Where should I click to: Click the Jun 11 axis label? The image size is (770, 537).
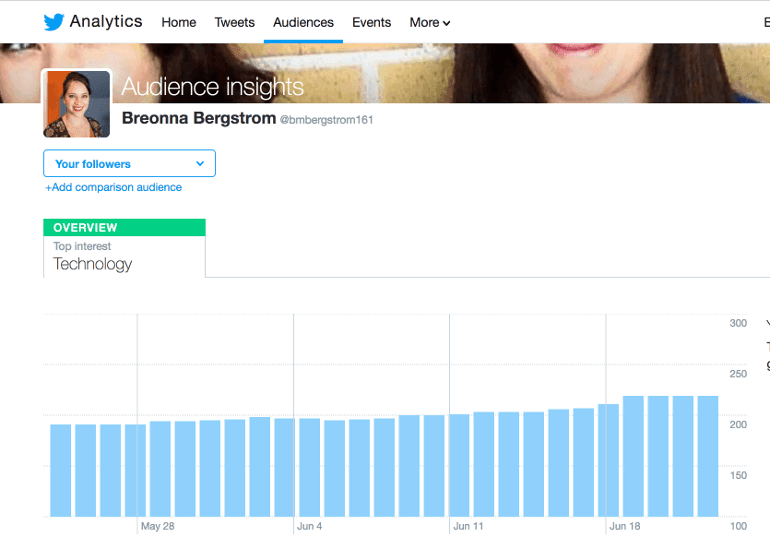(x=468, y=526)
